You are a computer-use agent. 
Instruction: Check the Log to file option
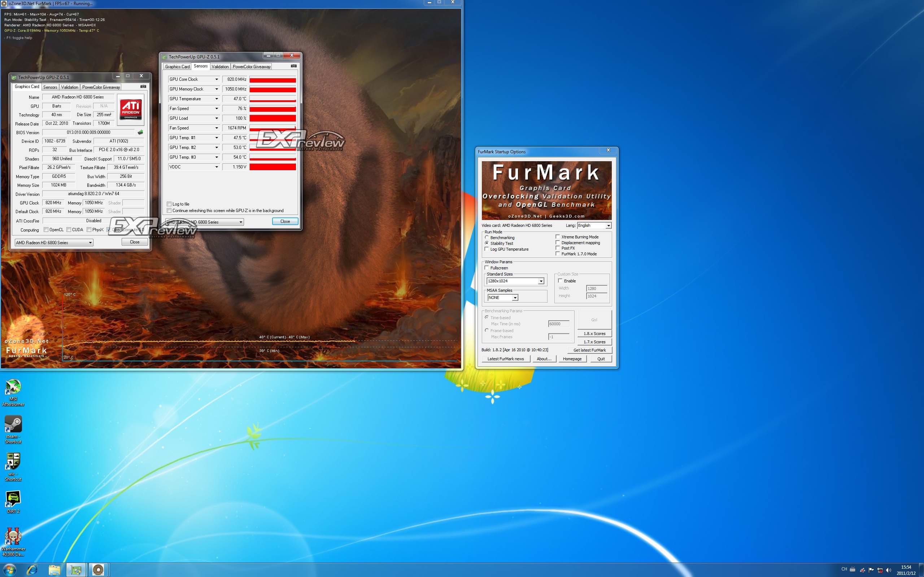(169, 204)
